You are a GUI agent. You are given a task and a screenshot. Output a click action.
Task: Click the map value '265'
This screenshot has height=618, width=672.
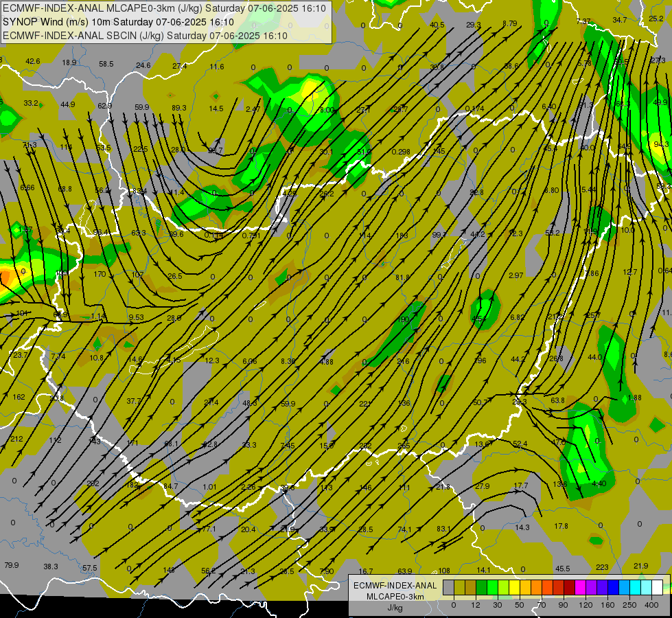point(404,446)
